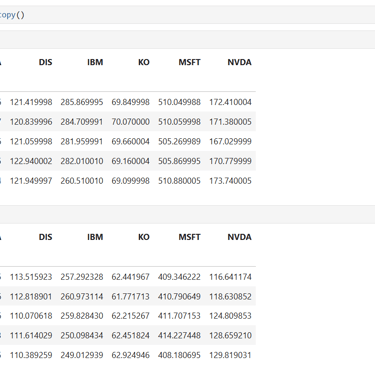The width and height of the screenshot is (375, 366).
Task: Highlight NVDA entry 173.740005
Action: 230,181
